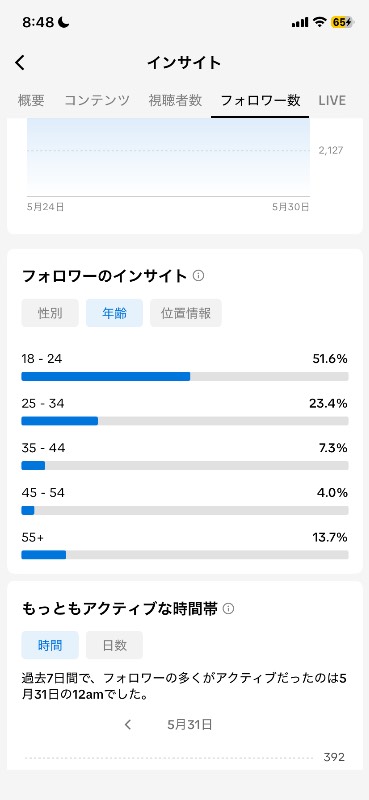
Task: Tap the back arrow beside インサイト
Action: (x=20, y=63)
